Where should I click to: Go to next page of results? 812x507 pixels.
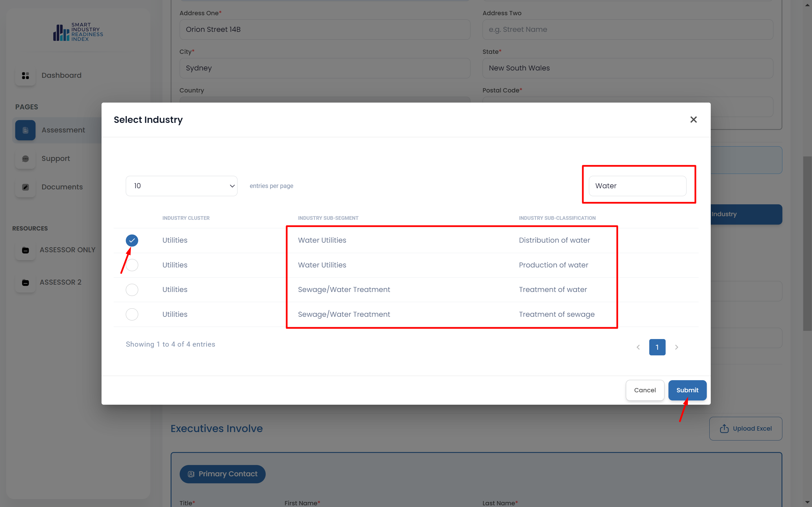tap(676, 347)
